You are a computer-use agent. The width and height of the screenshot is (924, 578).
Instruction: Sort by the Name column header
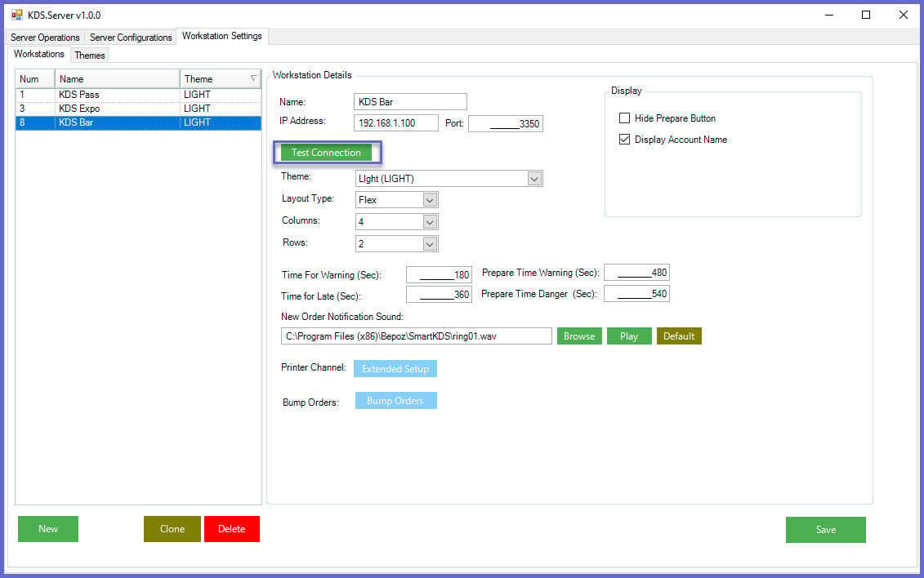pos(118,79)
